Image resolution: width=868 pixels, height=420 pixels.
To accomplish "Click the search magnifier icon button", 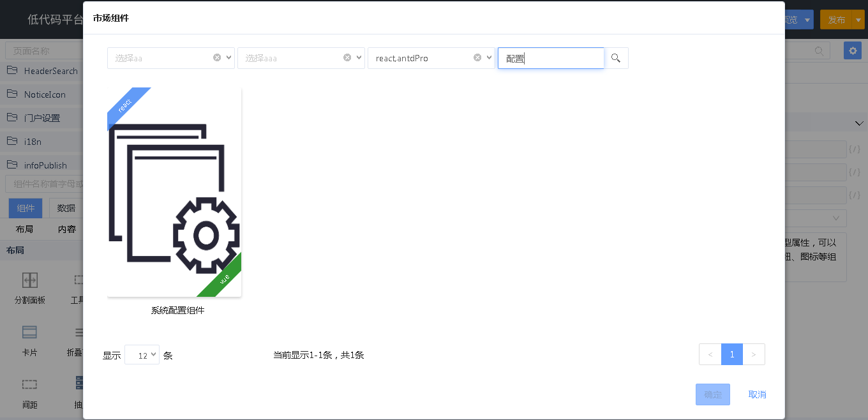I will [616, 58].
